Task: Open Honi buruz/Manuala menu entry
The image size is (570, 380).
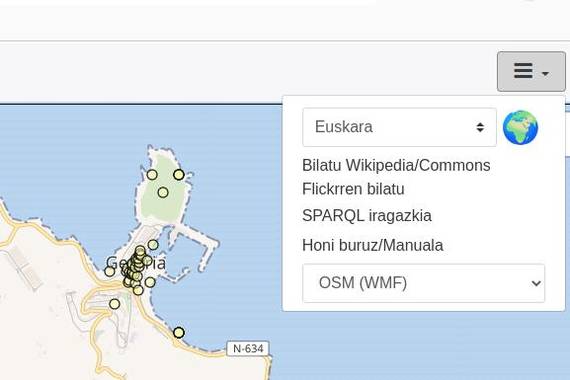Action: tap(373, 245)
